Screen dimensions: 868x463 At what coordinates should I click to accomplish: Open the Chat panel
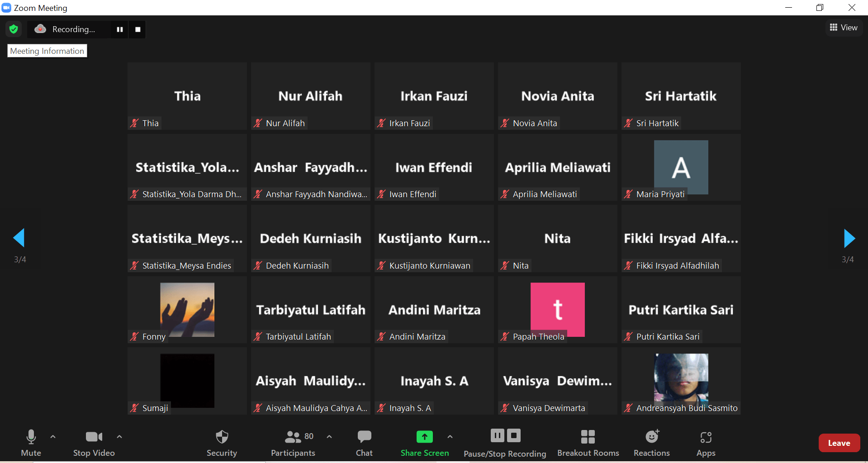tap(364, 443)
